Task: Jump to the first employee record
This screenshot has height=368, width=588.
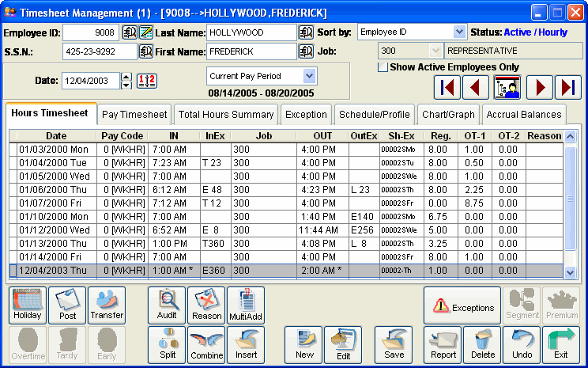Action: point(447,88)
